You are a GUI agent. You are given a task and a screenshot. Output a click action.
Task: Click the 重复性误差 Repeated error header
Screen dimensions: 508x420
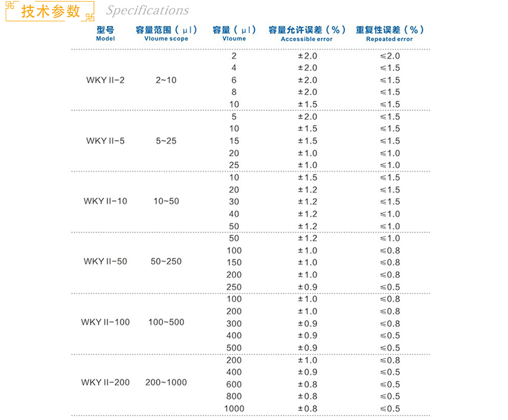click(389, 33)
